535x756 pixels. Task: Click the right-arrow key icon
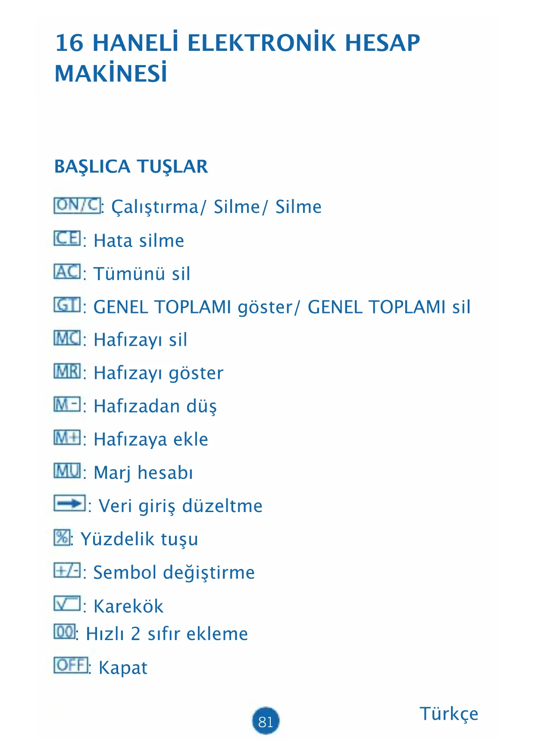coord(69,503)
